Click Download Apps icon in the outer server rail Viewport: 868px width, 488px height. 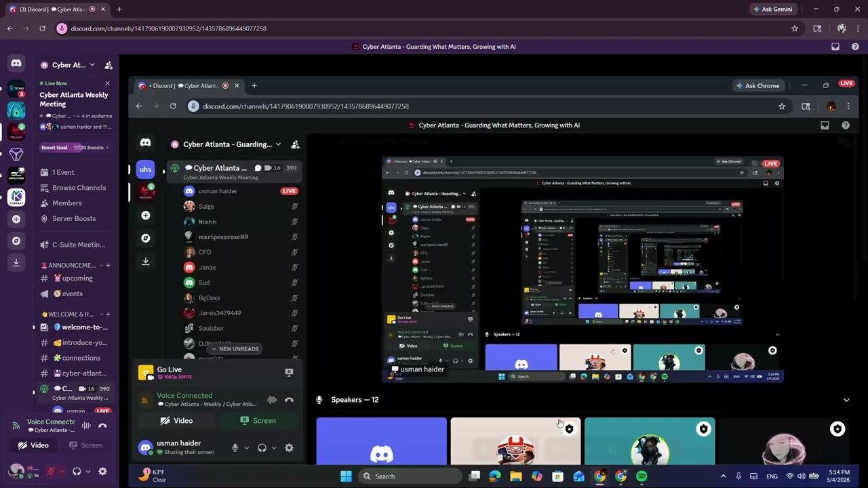(x=16, y=262)
